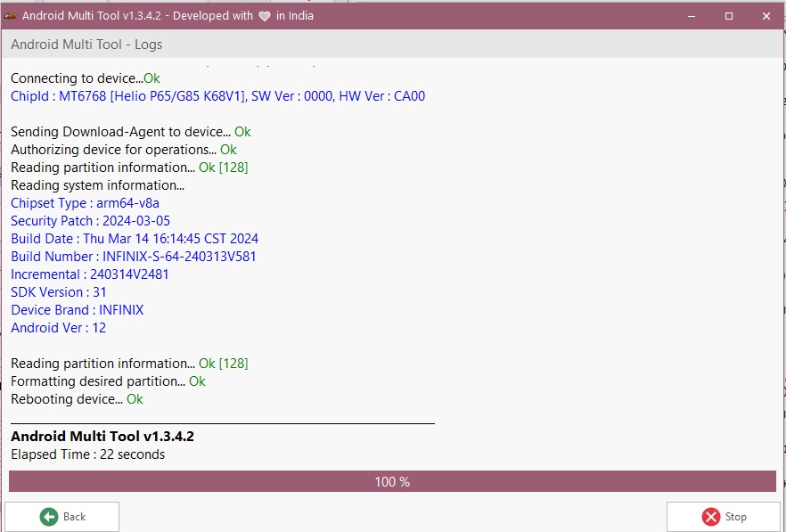Click 'Android Ver : 12' line
Image resolution: width=786 pixels, height=532 pixels.
pyautogui.click(x=59, y=327)
